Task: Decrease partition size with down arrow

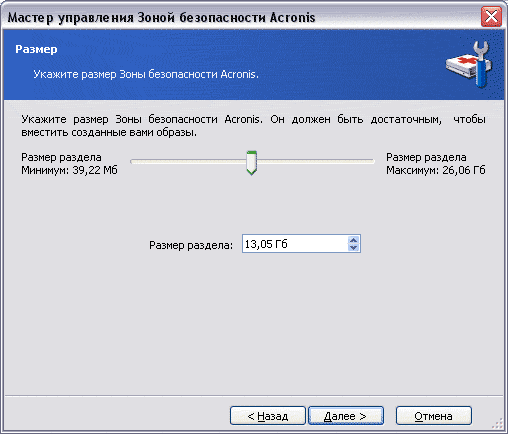Action: coord(353,247)
